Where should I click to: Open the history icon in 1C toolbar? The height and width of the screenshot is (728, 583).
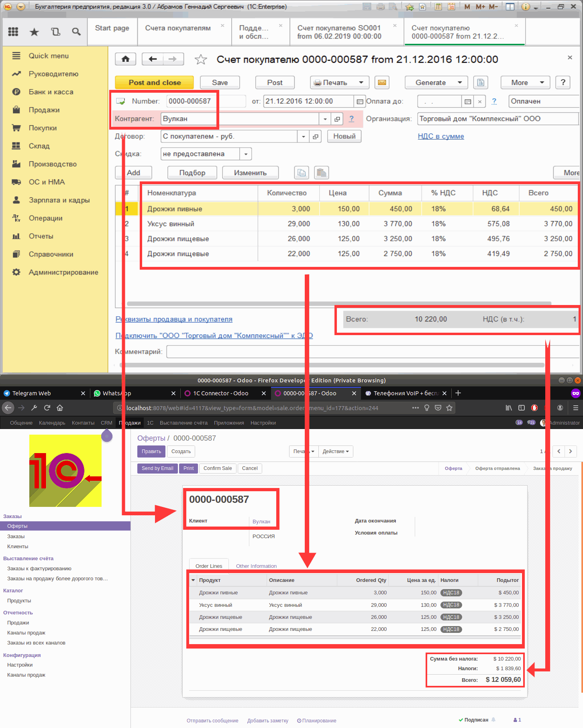(55, 32)
